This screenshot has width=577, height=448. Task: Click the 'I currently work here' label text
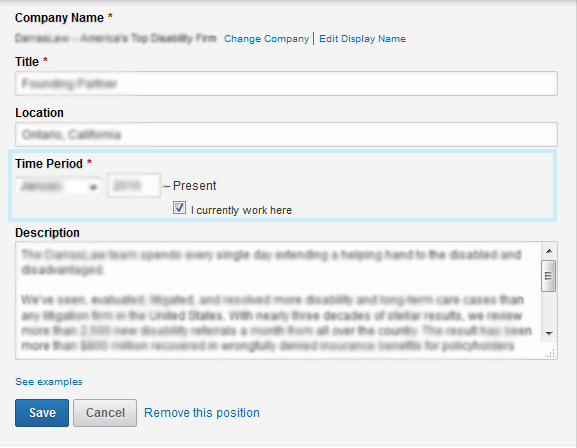241,210
